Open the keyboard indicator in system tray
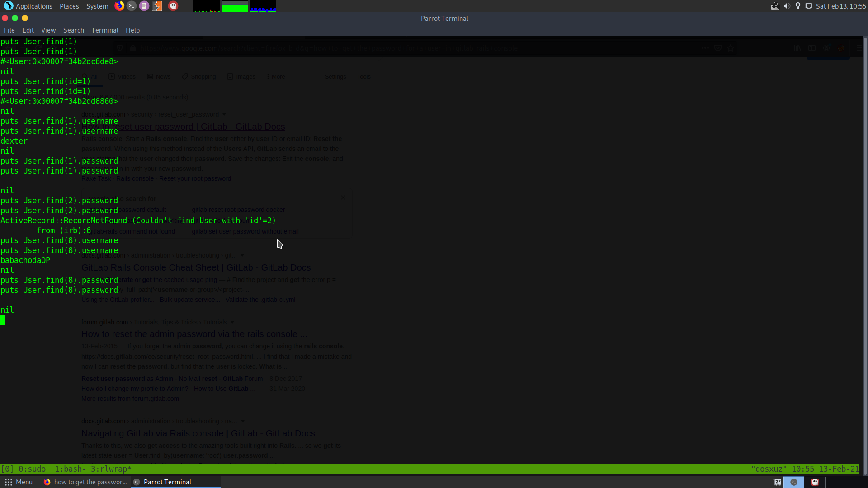 pyautogui.click(x=775, y=6)
